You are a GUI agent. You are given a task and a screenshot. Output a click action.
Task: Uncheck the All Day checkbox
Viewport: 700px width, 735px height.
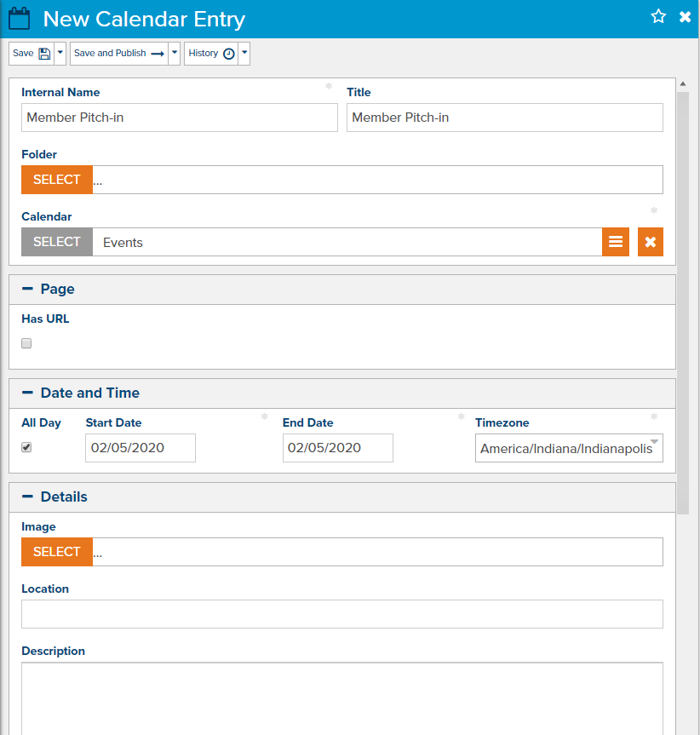click(26, 448)
